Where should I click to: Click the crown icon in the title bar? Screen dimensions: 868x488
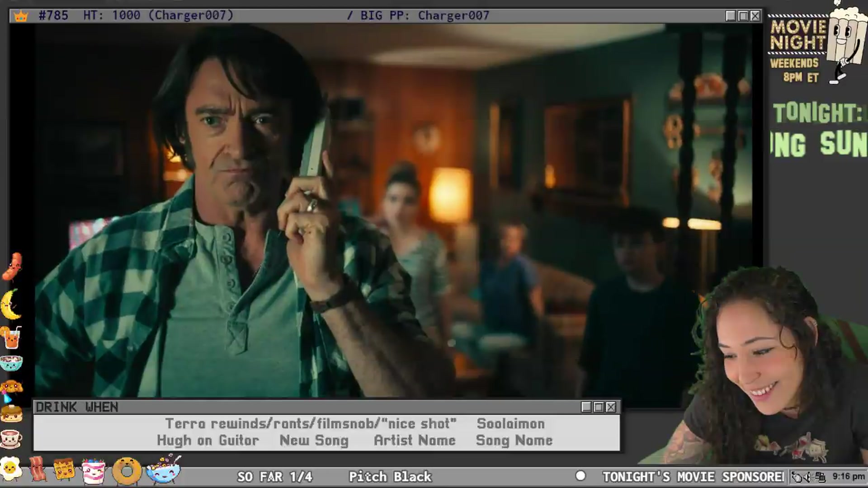click(x=21, y=16)
